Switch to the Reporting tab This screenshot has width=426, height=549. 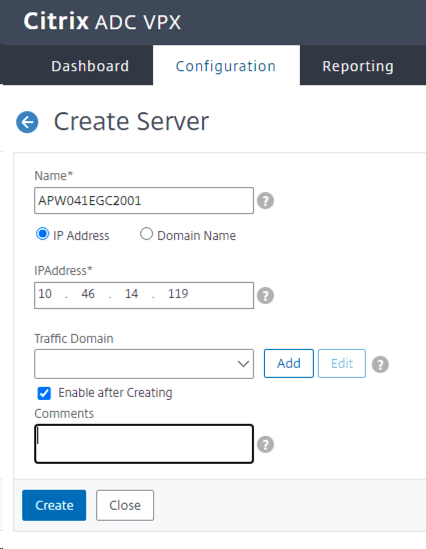click(x=358, y=66)
